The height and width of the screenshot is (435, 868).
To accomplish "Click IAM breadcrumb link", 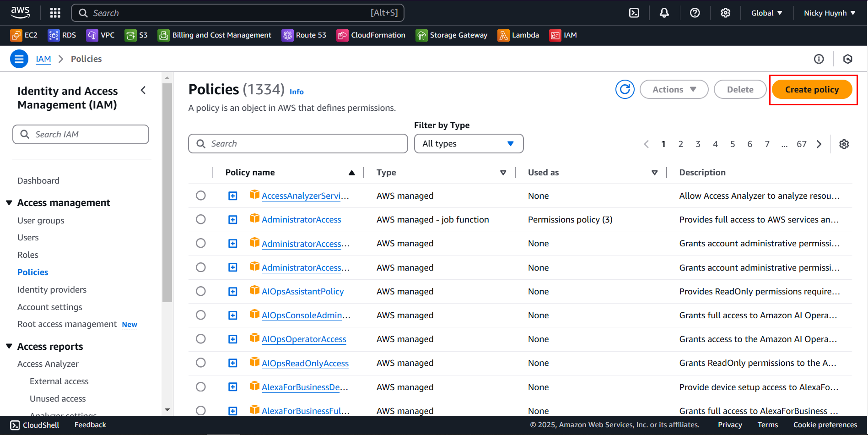I will [x=43, y=59].
